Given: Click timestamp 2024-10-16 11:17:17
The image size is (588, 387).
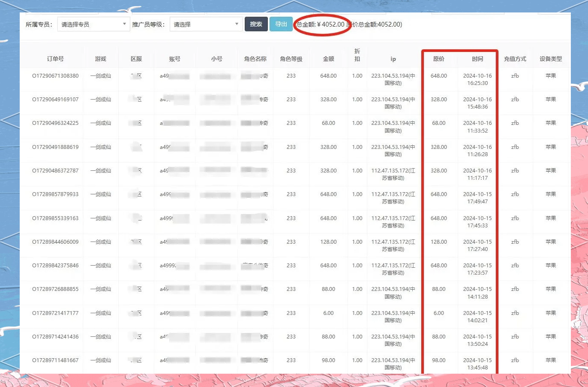Looking at the screenshot, I should [x=477, y=174].
